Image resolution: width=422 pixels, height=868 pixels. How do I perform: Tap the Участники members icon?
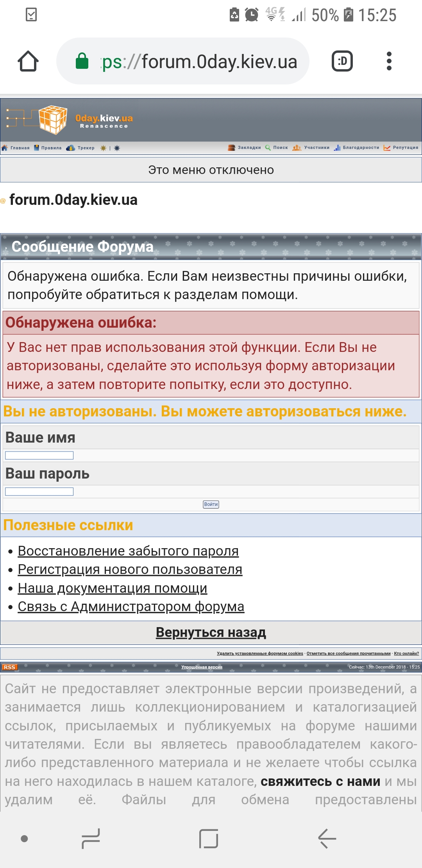[297, 147]
